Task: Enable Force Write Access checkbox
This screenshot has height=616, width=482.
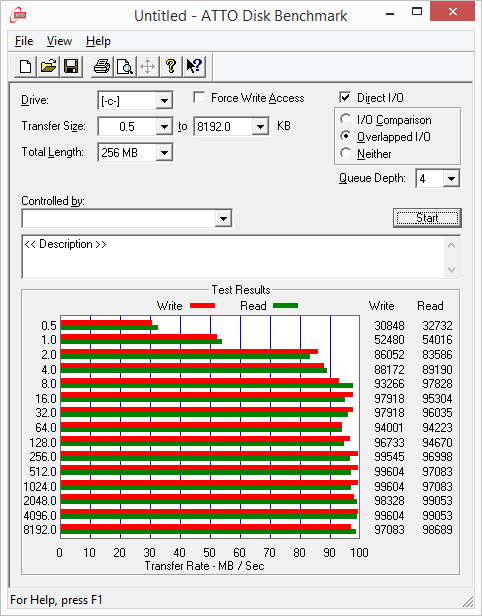Action: [199, 97]
